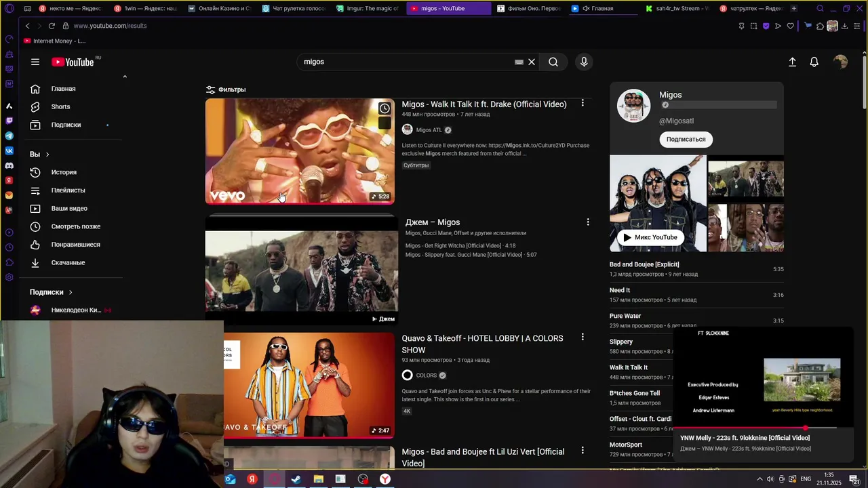Click the search magnifier button

553,62
